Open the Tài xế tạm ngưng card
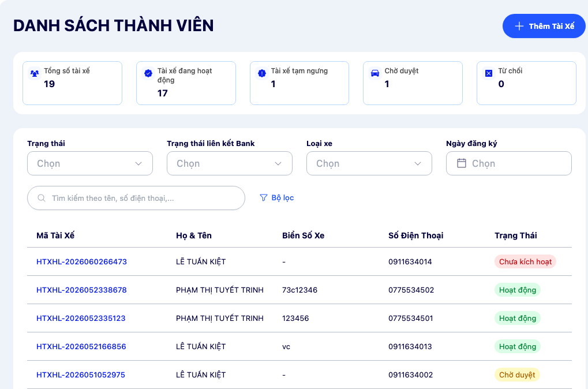Viewport: 588px width, 389px height. coord(299,83)
